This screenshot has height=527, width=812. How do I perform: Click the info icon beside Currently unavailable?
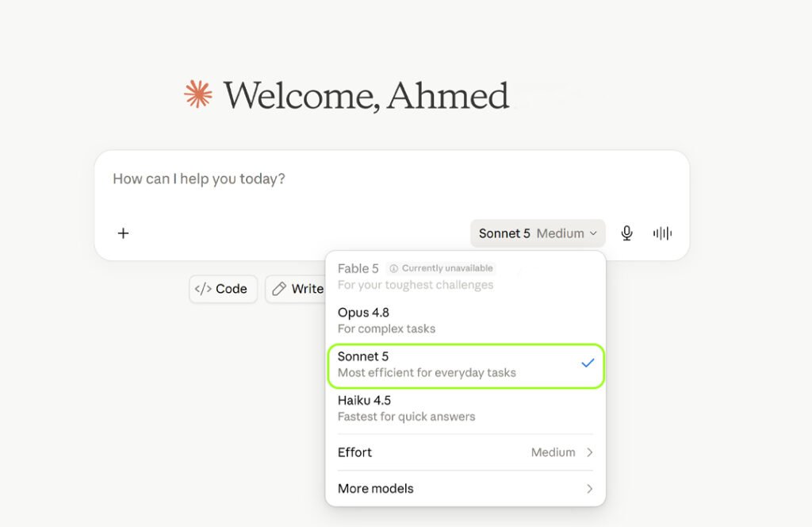pos(393,268)
